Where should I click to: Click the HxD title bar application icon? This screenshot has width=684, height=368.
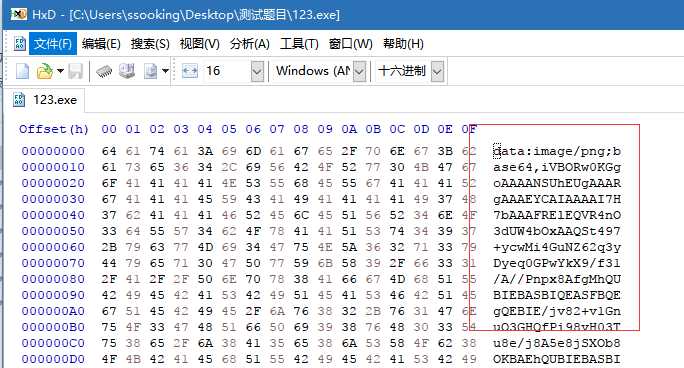19,14
